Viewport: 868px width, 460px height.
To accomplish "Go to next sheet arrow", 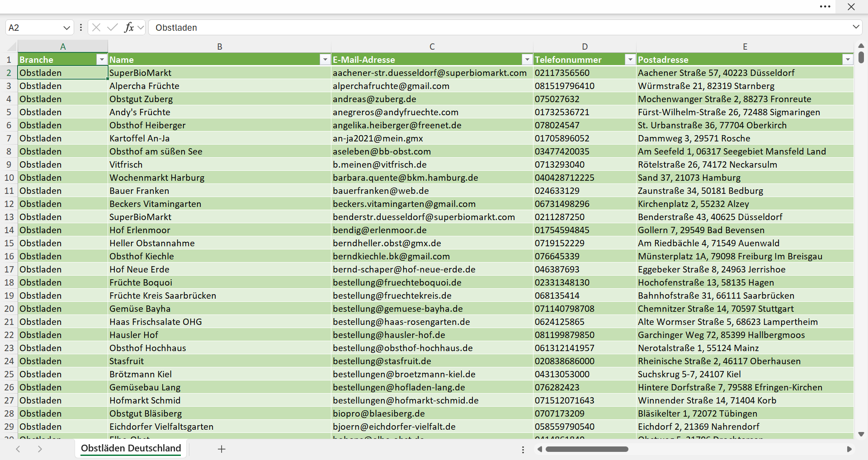I will [x=40, y=449].
